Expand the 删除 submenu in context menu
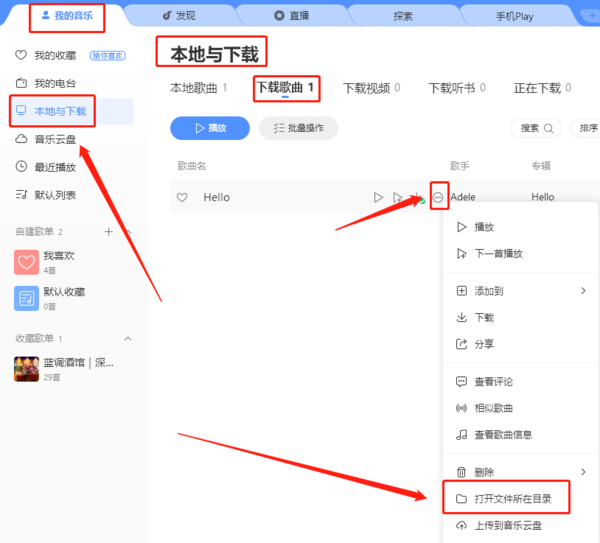600x543 pixels. tap(583, 471)
